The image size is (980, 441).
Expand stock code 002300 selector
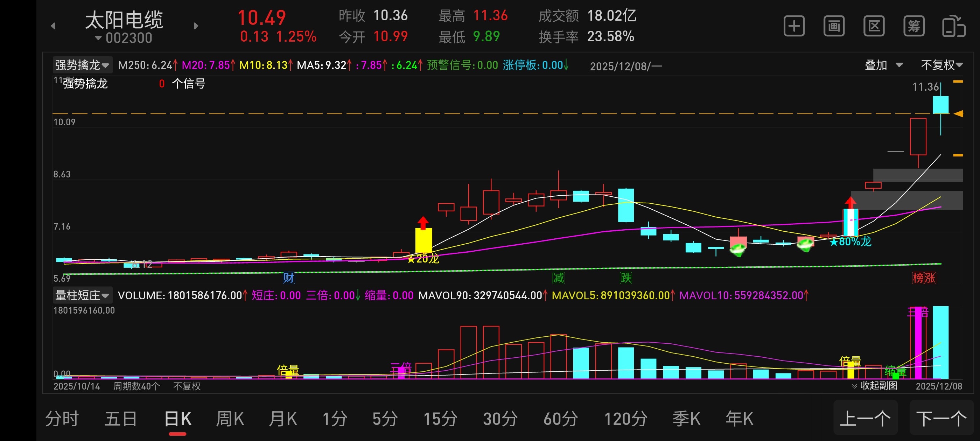coord(124,38)
